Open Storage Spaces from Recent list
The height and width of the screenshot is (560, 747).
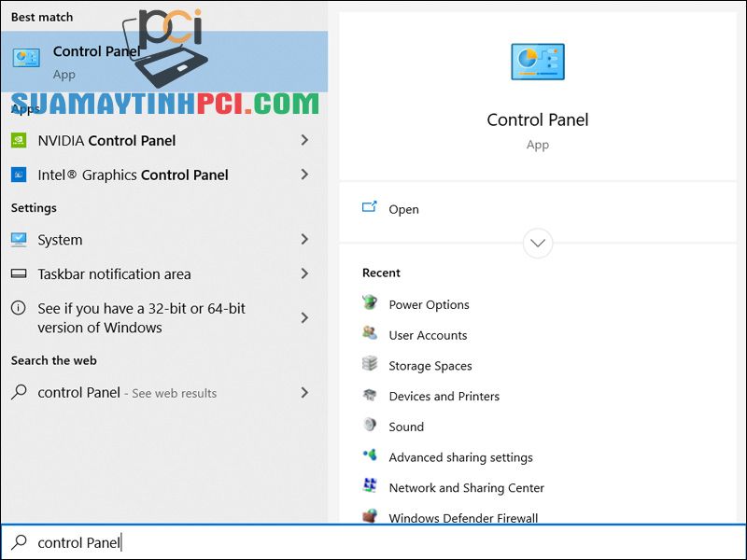pos(430,366)
